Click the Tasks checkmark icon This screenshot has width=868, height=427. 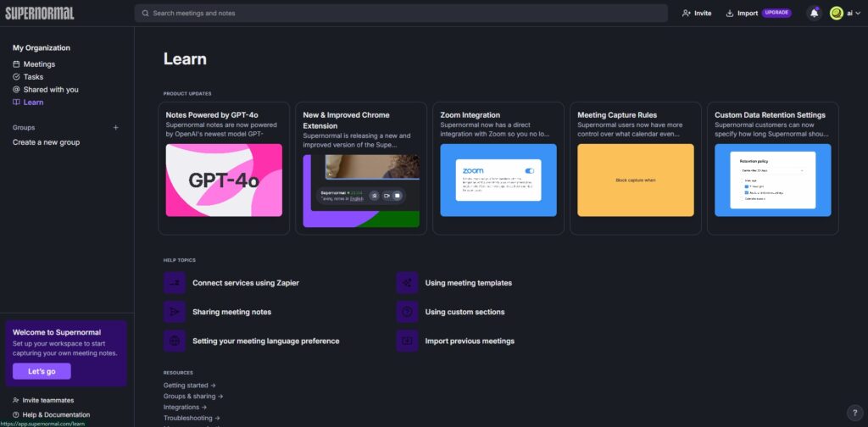click(x=16, y=77)
